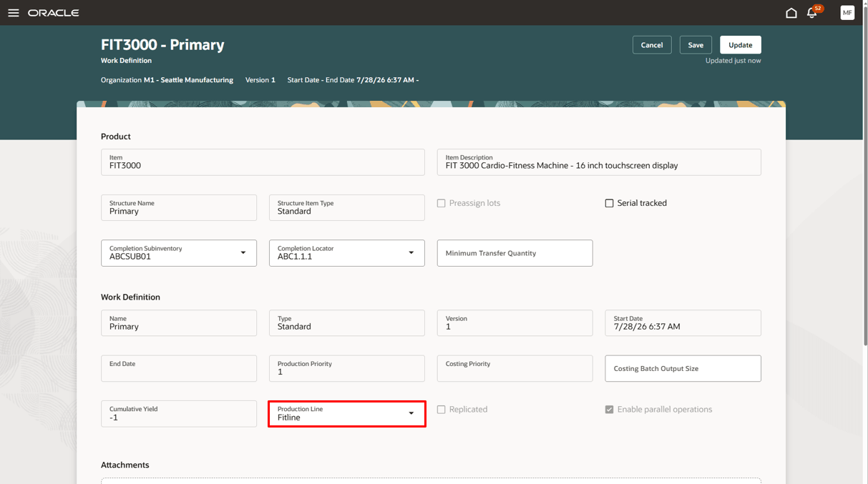Click the Cumulative Yield field
Screen dimensions: 868x484
(x=179, y=414)
